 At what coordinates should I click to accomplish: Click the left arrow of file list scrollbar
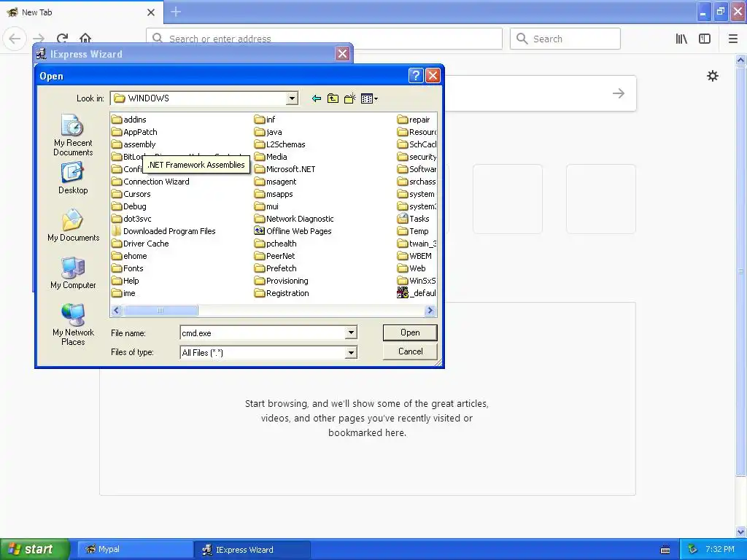tap(117, 311)
